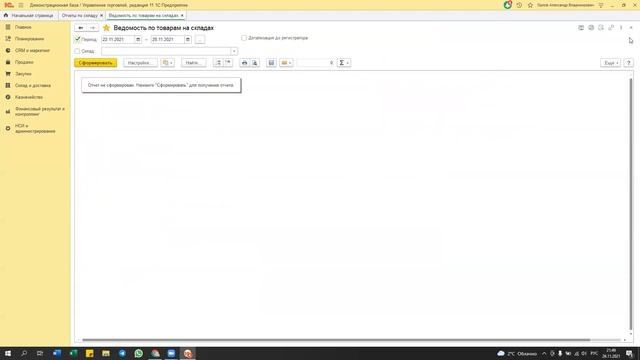
Task: Open the Windows Start menu
Action: tap(8, 353)
